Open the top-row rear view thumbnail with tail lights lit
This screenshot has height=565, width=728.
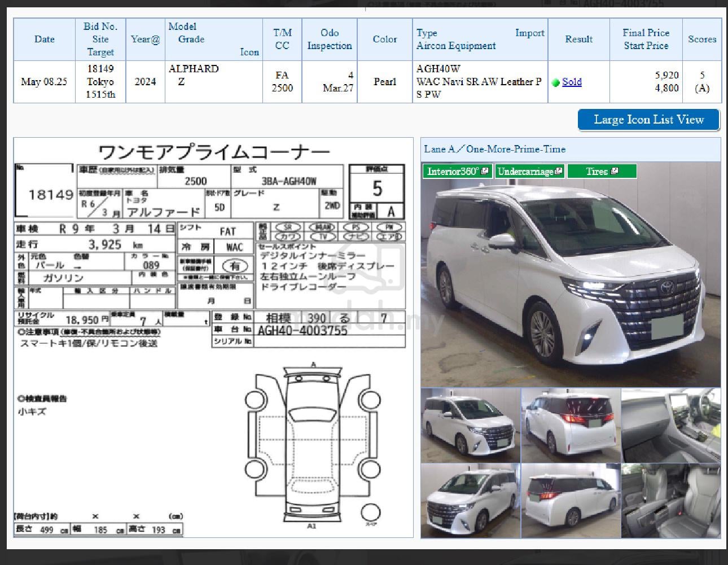pyautogui.click(x=571, y=425)
